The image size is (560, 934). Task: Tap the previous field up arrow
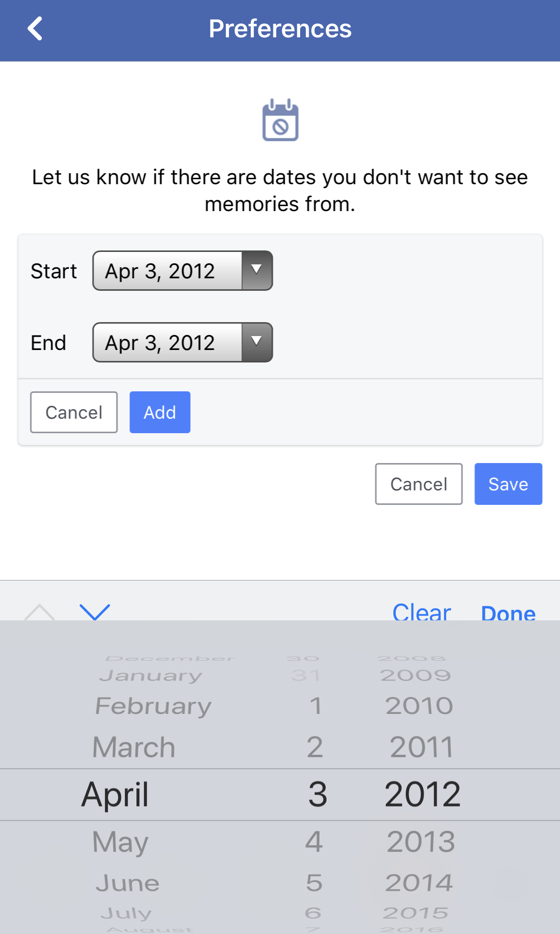click(x=40, y=611)
